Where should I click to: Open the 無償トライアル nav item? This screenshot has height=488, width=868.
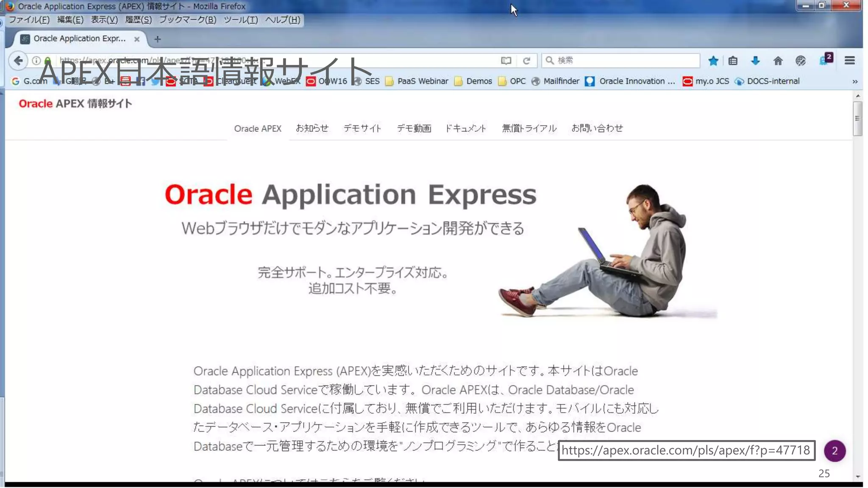coord(529,128)
